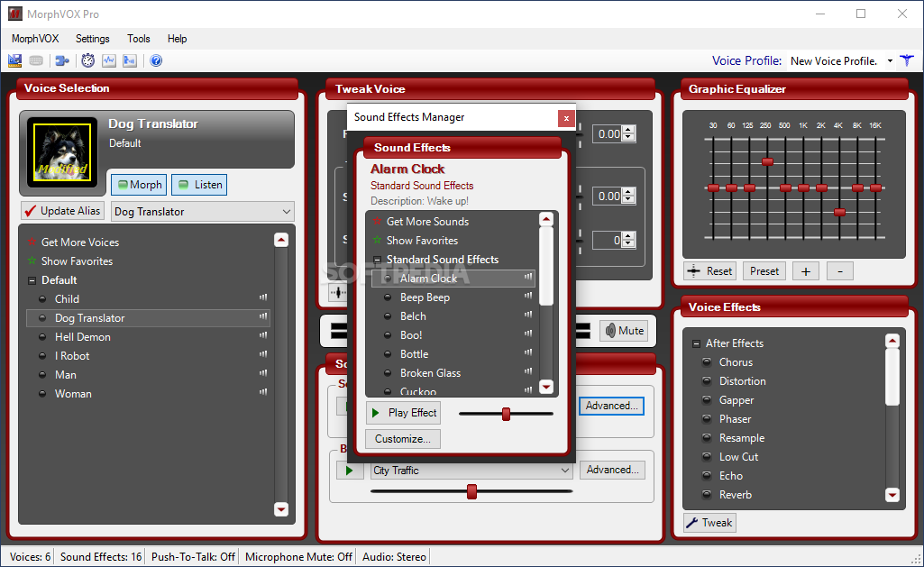This screenshot has width=924, height=567.
Task: Click the green star beside Voice Selection's Show Favorites
Action: pos(32,261)
